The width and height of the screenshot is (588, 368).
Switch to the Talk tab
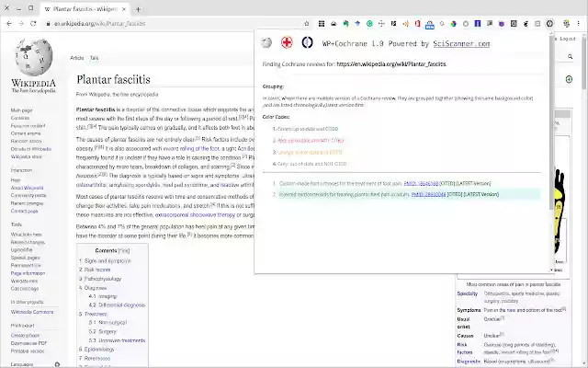point(94,58)
